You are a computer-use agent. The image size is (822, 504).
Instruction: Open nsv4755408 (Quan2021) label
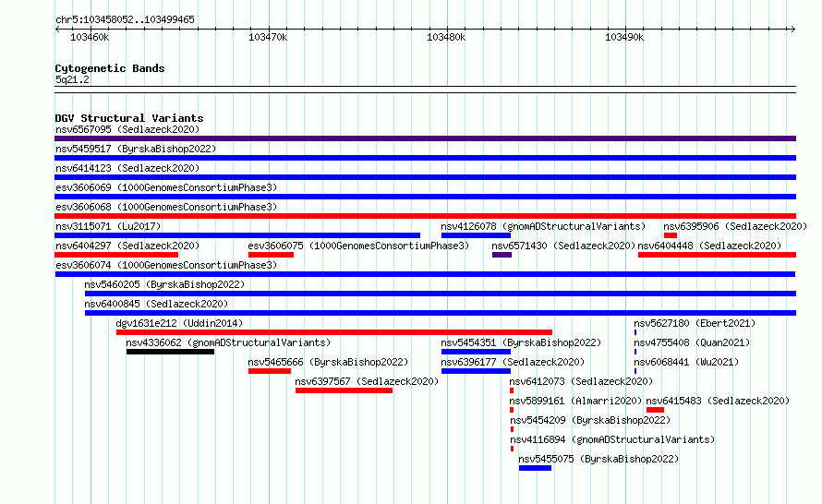[692, 342]
